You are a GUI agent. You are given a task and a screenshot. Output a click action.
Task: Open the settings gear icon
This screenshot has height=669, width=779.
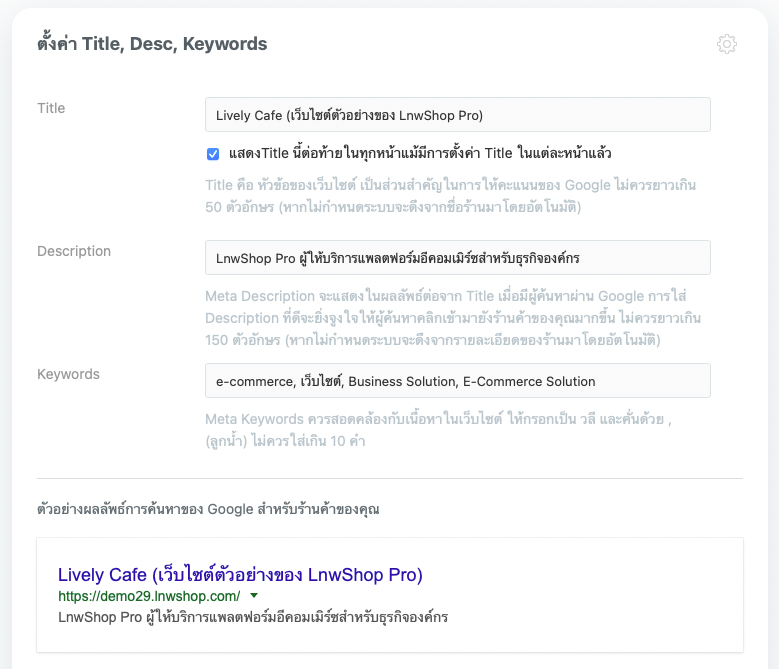pyautogui.click(x=727, y=44)
